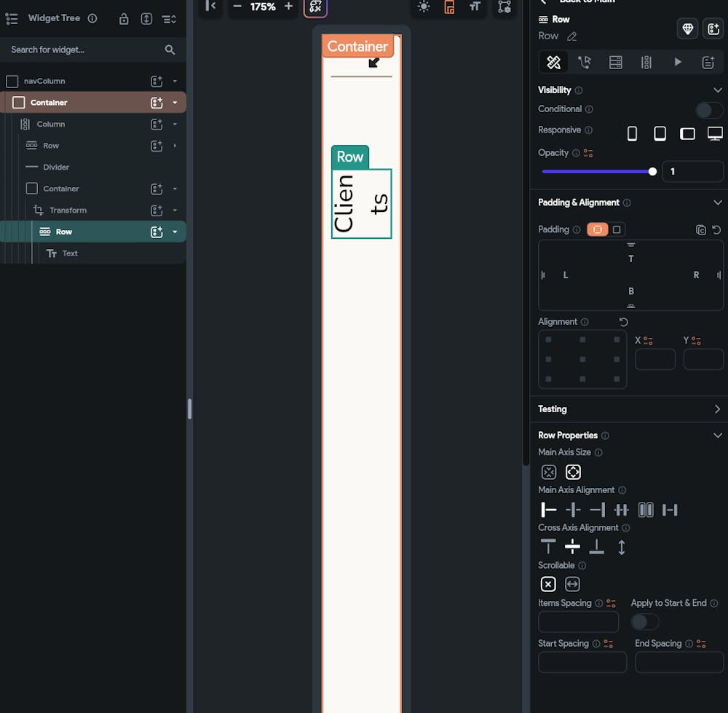Select the Text widget in tree
The height and width of the screenshot is (713, 728).
click(x=70, y=253)
